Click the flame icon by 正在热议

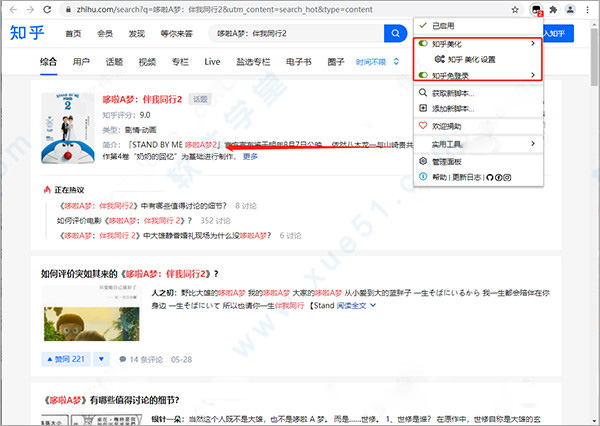[47, 189]
